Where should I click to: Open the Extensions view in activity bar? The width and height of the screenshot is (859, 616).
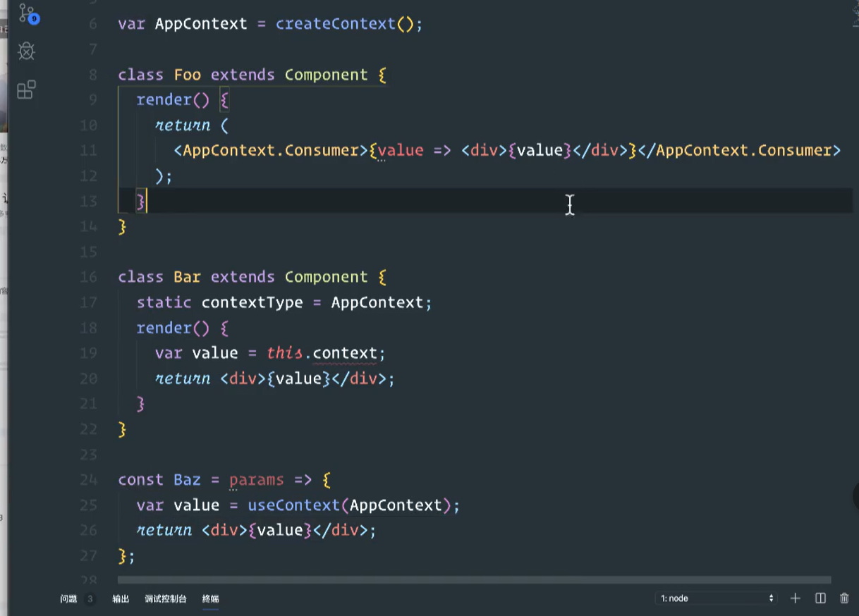coord(27,90)
